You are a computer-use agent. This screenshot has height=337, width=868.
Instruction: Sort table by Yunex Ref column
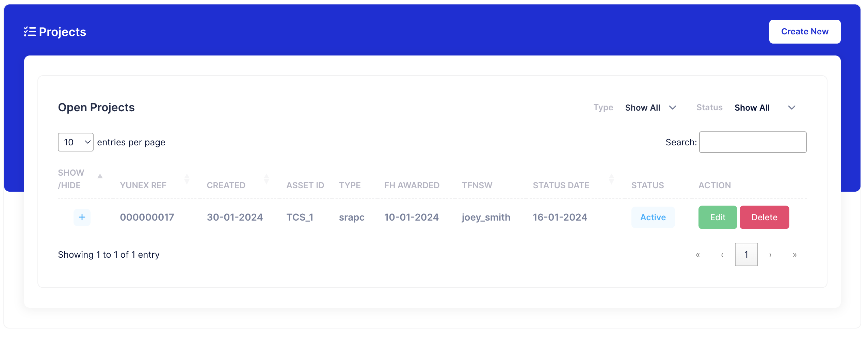point(187,179)
